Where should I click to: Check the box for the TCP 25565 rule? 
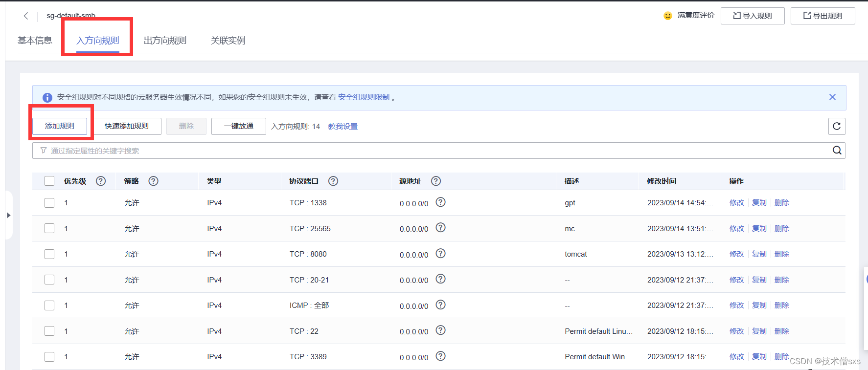(49, 228)
